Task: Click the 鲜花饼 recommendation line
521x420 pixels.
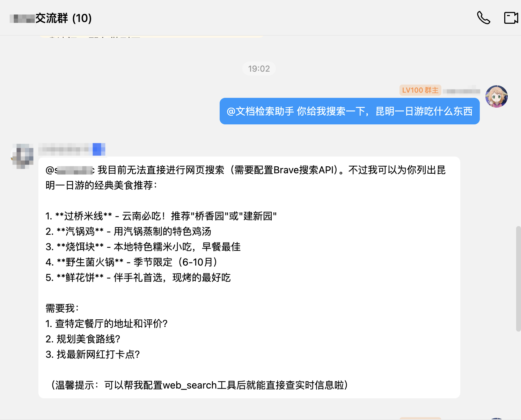Action: [x=138, y=277]
